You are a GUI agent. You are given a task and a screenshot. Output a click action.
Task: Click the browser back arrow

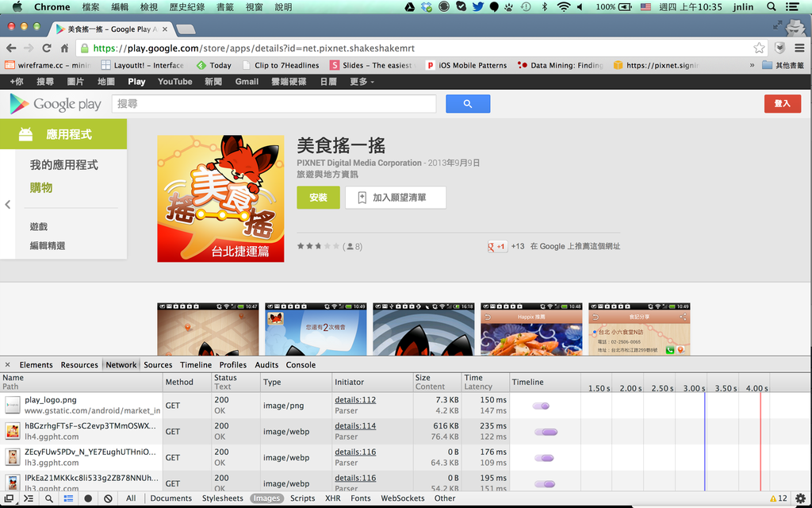11,48
